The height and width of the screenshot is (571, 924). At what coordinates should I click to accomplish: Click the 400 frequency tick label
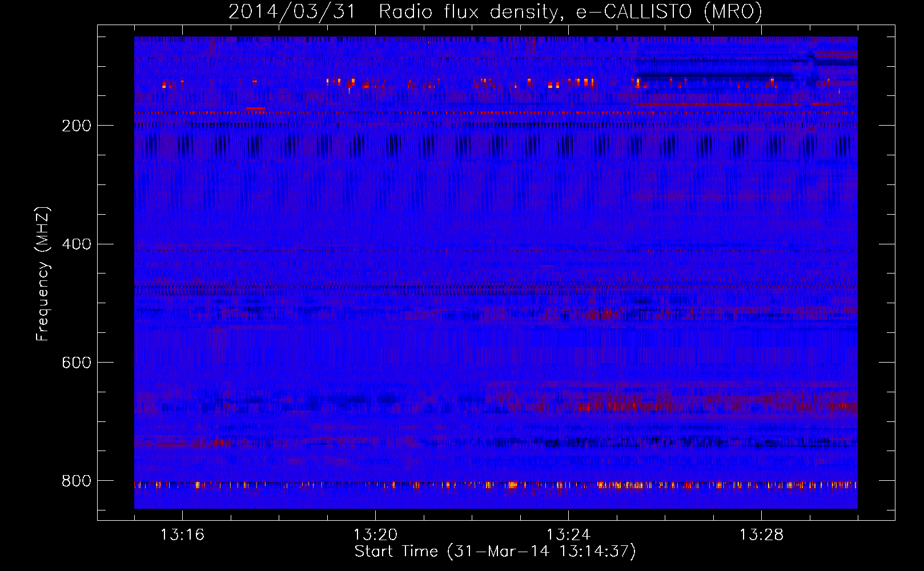(x=77, y=244)
